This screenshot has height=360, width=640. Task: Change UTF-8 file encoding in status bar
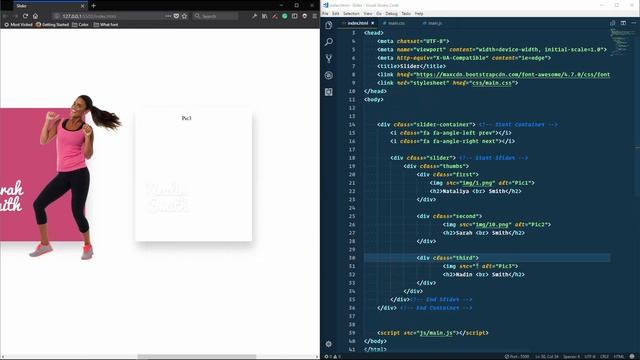click(x=590, y=357)
